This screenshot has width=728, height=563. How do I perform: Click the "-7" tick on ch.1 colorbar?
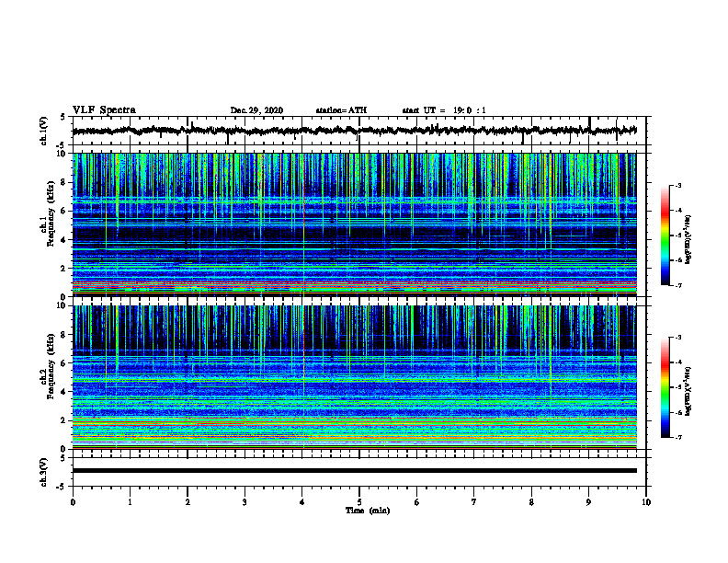(x=678, y=285)
